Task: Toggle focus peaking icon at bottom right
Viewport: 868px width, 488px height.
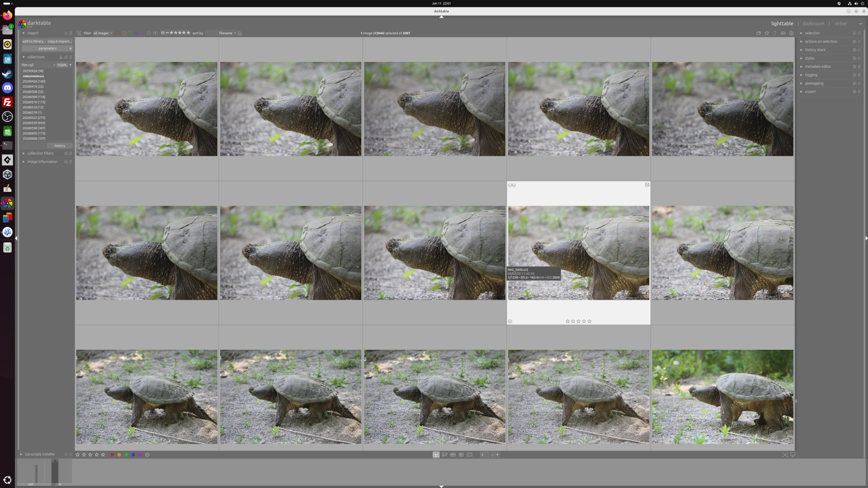Action: tap(785, 455)
